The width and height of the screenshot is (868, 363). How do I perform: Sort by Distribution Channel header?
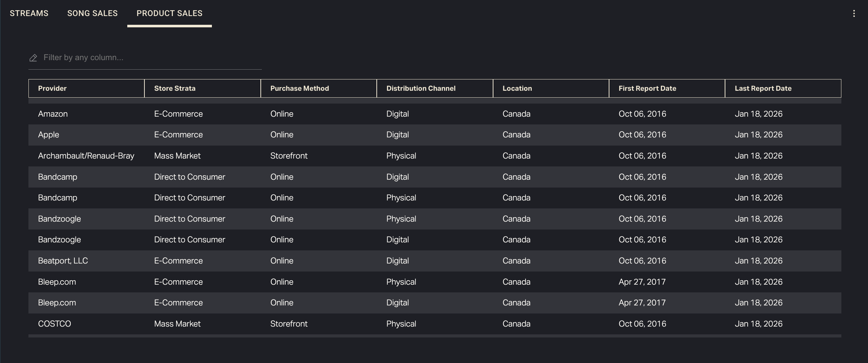421,89
